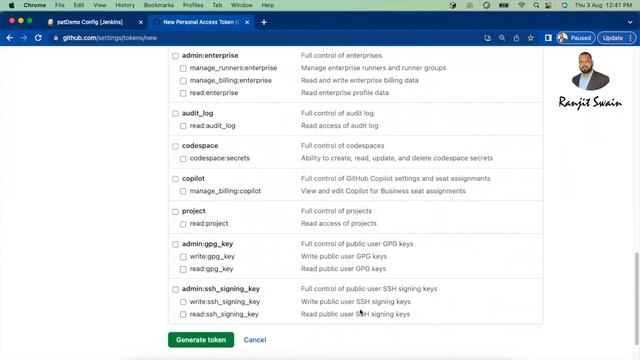Tick admin:gpg_key checkbox
The image size is (640, 360).
[175, 244]
